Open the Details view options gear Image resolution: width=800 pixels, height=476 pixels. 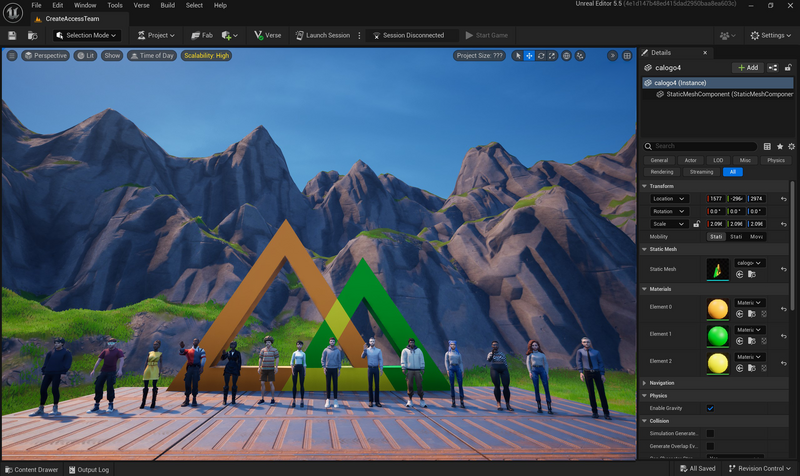[791, 146]
